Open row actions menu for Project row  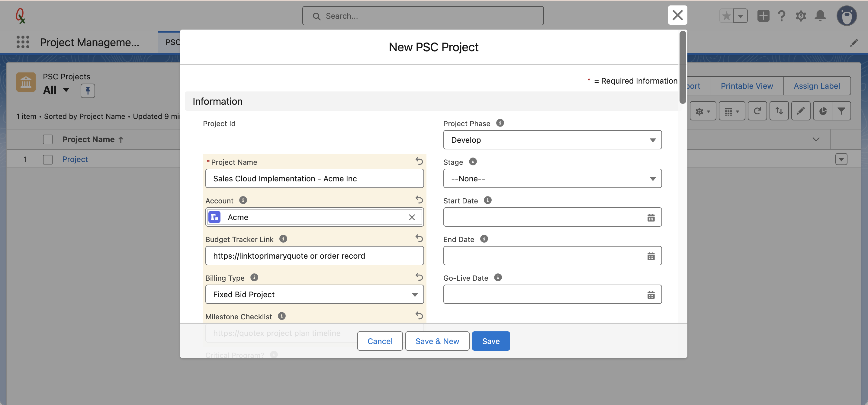pyautogui.click(x=841, y=159)
